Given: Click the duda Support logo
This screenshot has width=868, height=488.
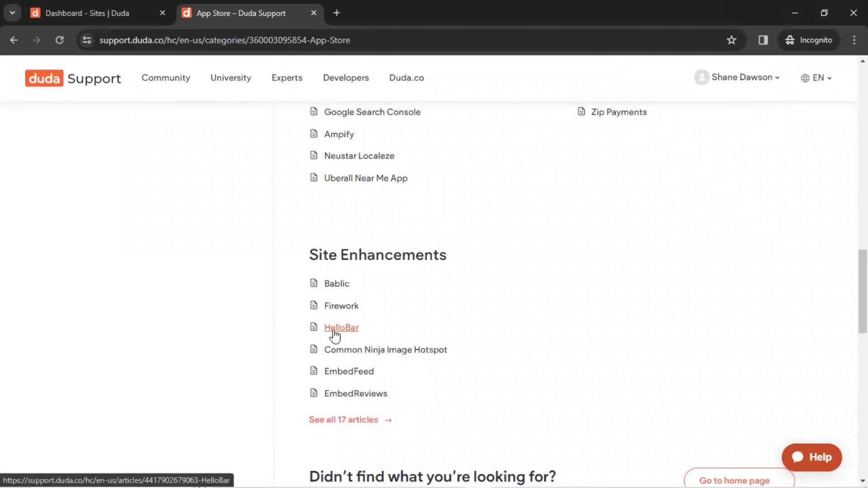Looking at the screenshot, I should pos(73,78).
